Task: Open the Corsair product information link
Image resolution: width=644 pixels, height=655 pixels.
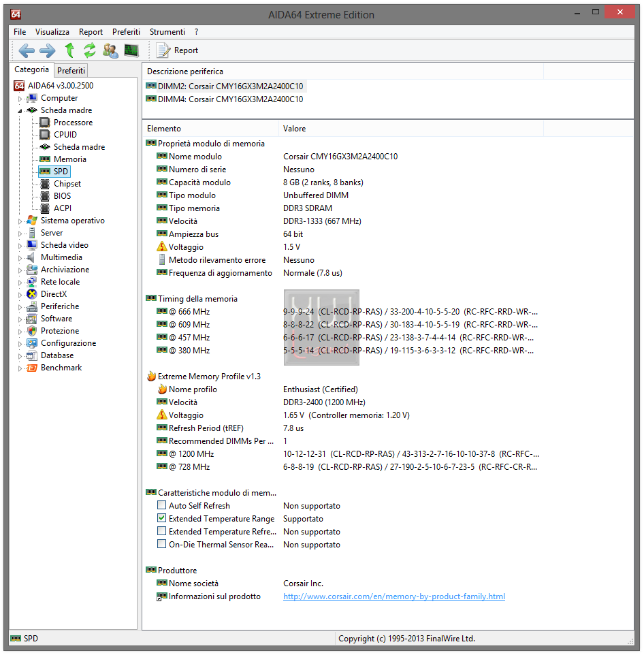Action: pos(394,596)
